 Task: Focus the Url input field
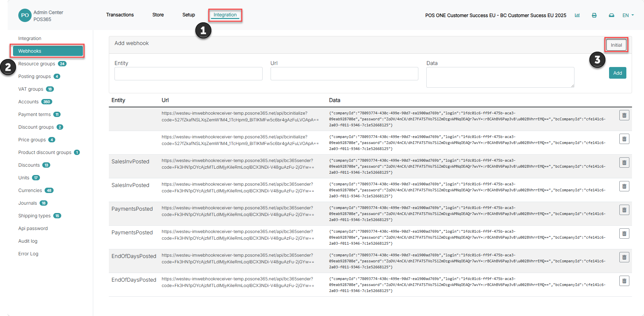[x=344, y=74]
